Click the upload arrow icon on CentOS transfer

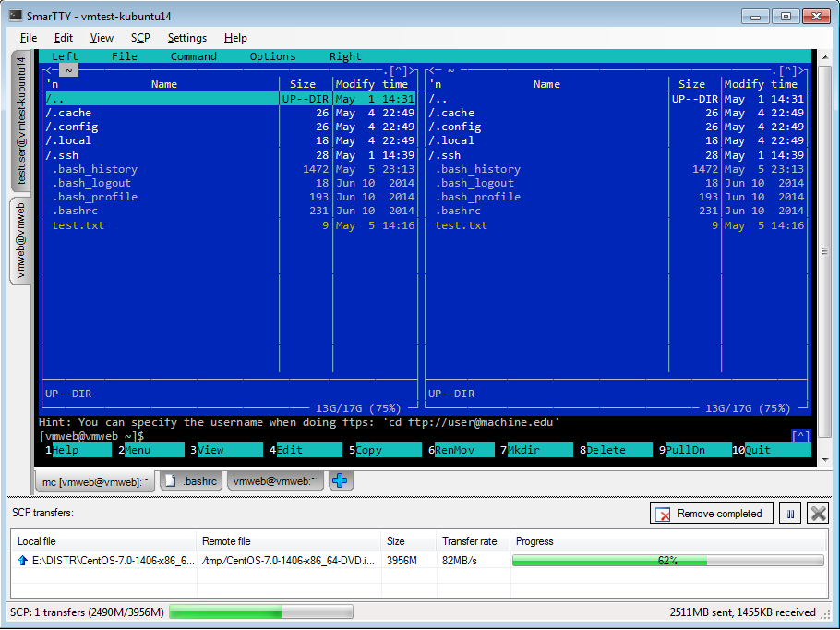22,561
